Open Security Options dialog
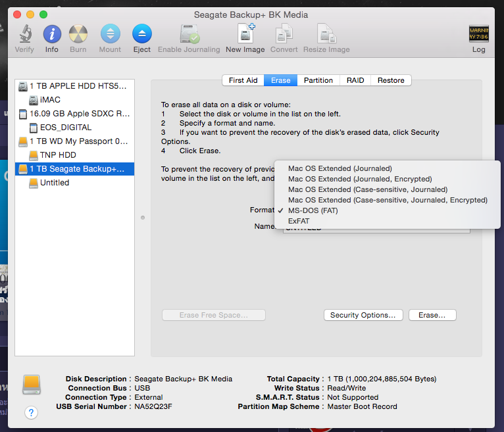The image size is (504, 432). point(363,315)
